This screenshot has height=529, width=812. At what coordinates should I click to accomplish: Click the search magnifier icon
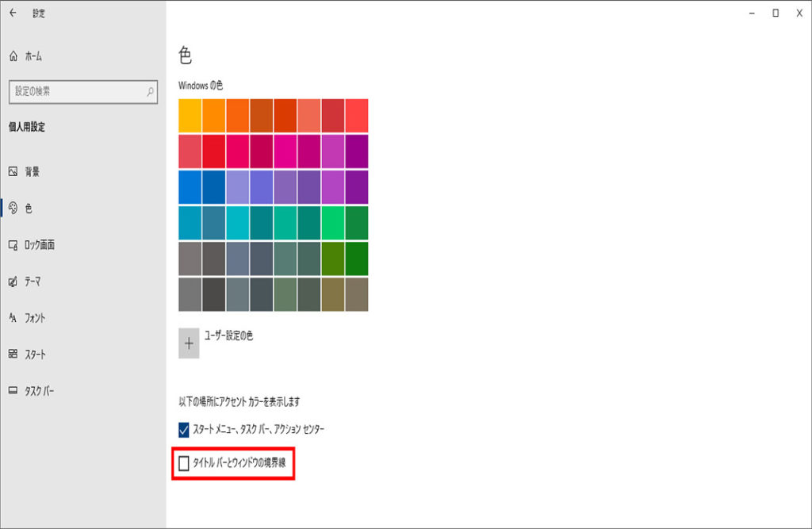tap(150, 92)
